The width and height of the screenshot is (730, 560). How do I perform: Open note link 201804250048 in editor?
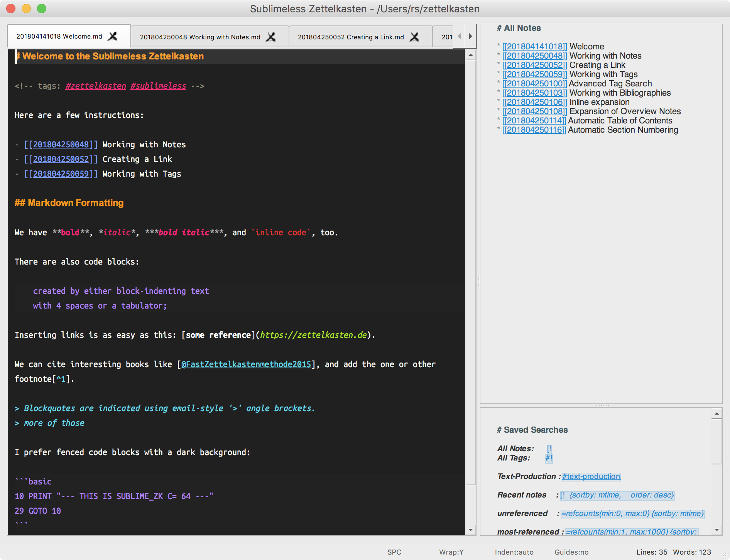(61, 145)
